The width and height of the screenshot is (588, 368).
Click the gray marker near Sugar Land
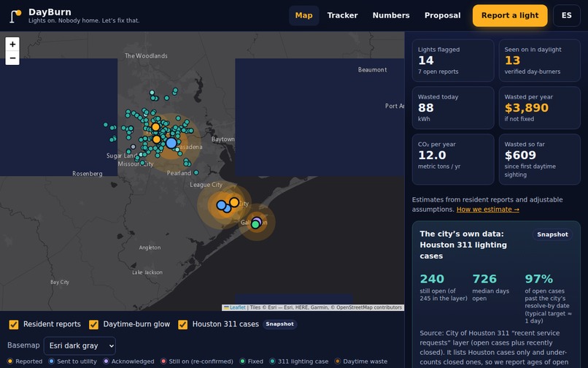[133, 147]
